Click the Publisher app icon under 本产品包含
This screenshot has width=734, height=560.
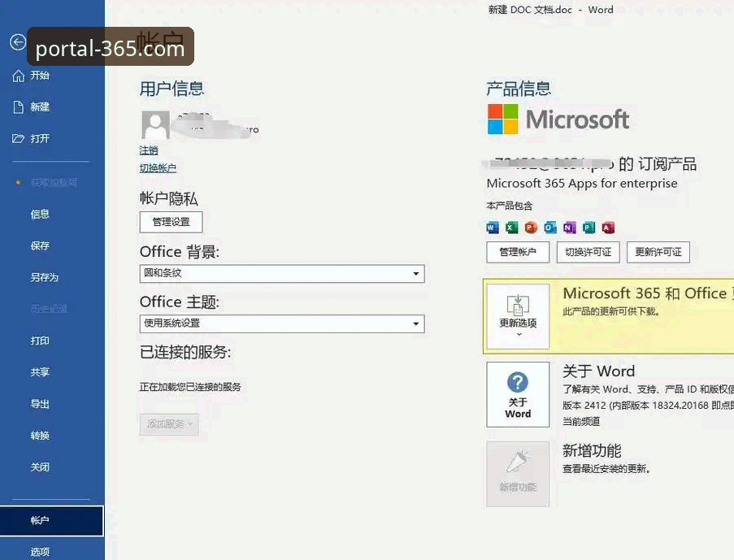tap(589, 228)
